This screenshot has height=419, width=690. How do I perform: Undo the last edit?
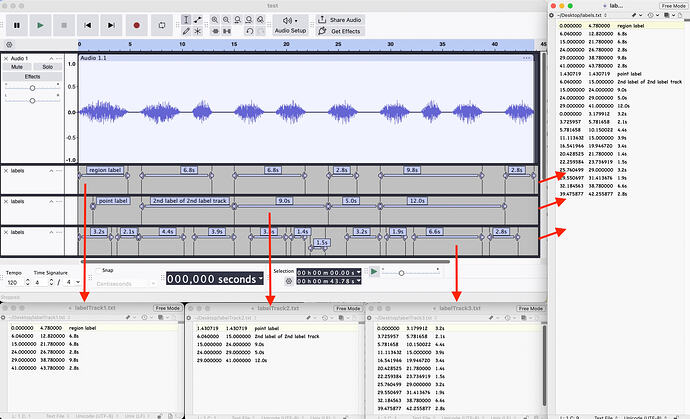(x=250, y=31)
